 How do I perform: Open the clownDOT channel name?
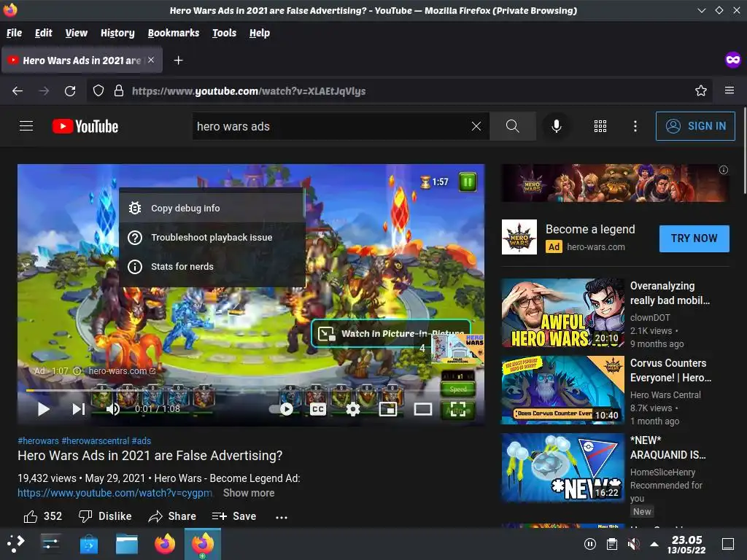[x=650, y=318]
